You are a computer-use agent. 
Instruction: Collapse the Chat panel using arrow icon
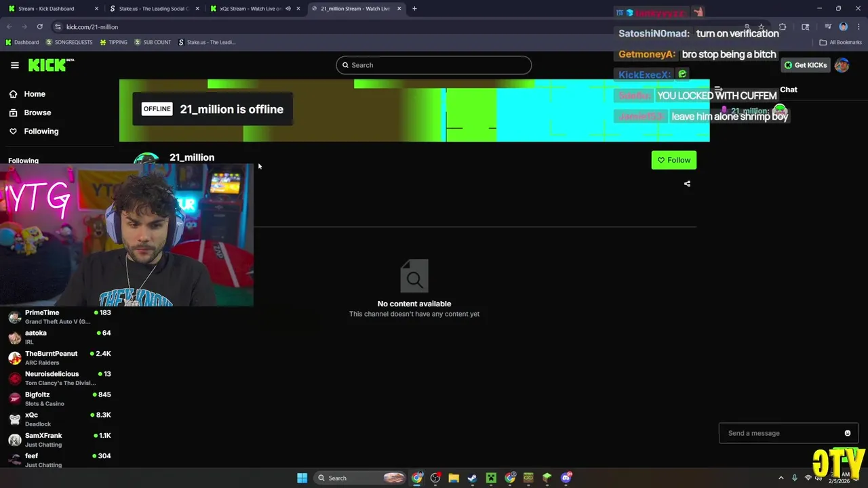[718, 89]
